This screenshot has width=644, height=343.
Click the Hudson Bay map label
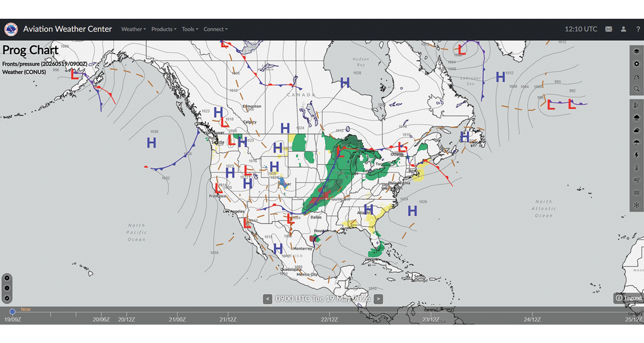pos(361,62)
